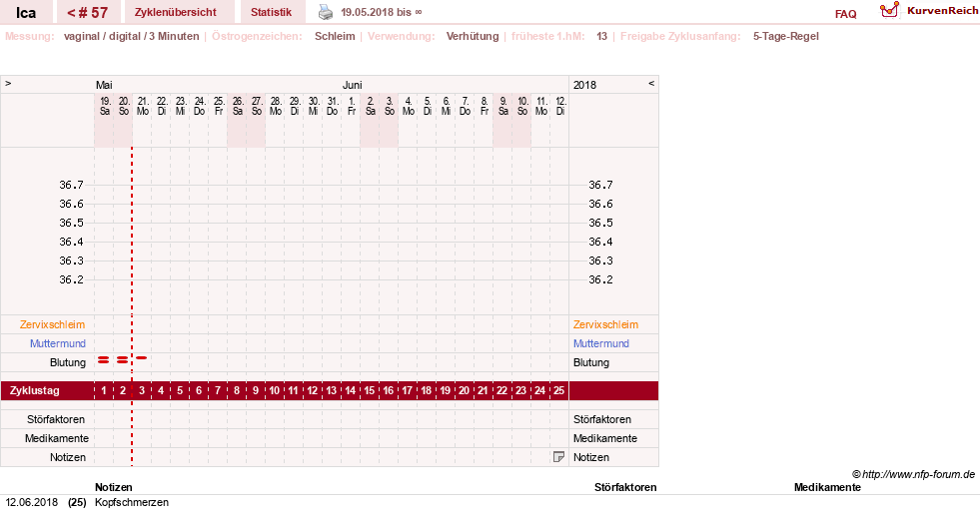Select cycle day 1 cell
The width and height of the screenshot is (980, 526).
pyautogui.click(x=104, y=390)
